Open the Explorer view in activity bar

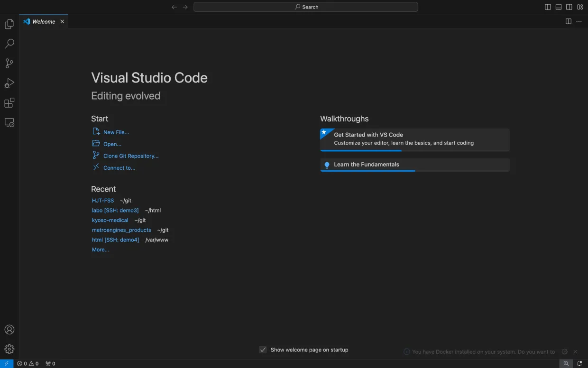pyautogui.click(x=9, y=24)
